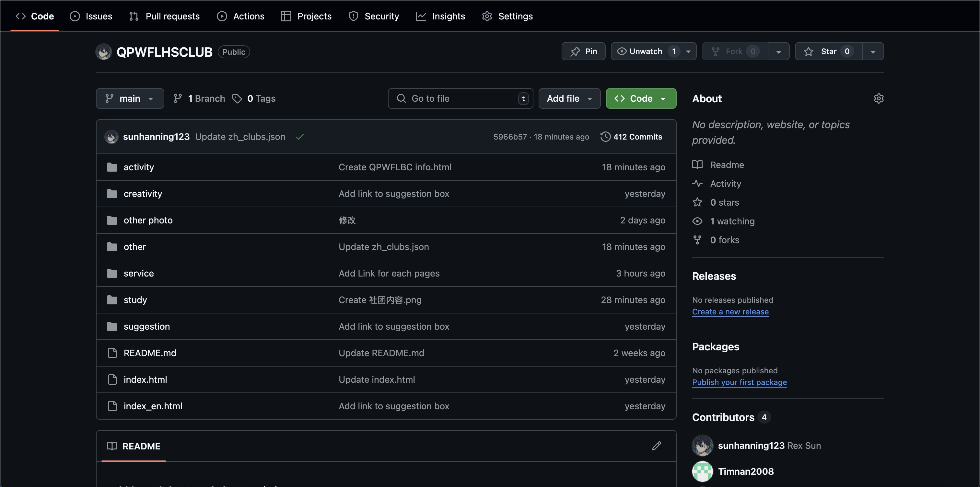Screen dimensions: 980x487
Task: Expand the Unwatch notifications dropdown arrow
Action: pos(688,51)
